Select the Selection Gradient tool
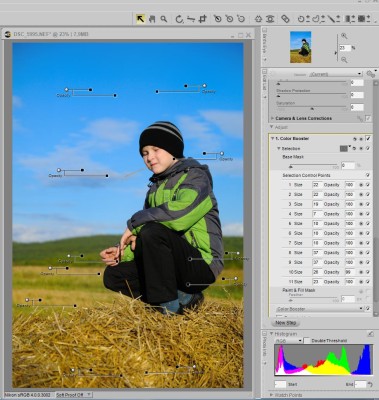The image size is (379, 400). [x=332, y=19]
